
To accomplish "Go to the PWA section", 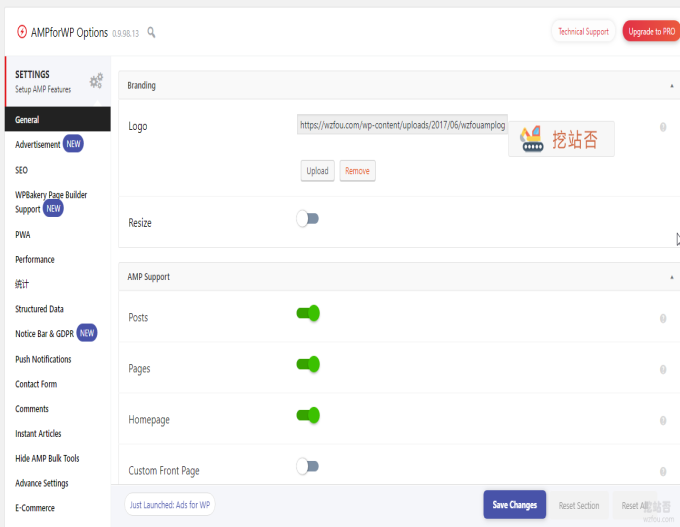I will (23, 235).
